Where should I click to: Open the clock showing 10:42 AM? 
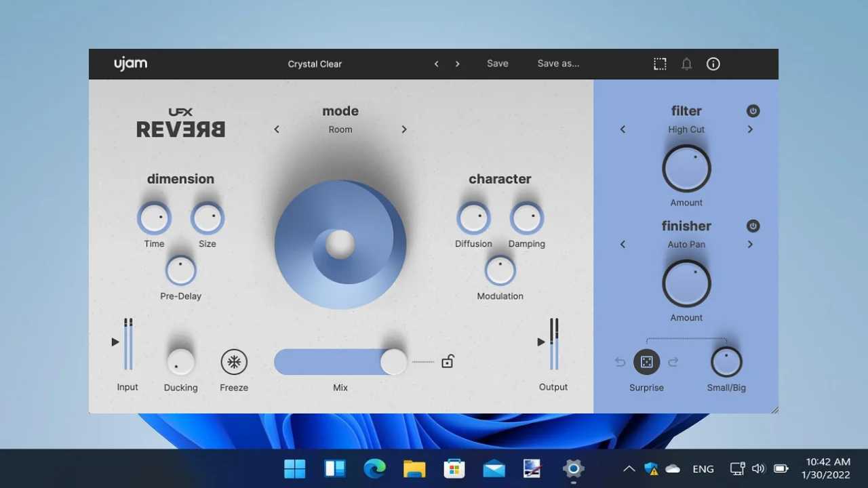pos(826,468)
